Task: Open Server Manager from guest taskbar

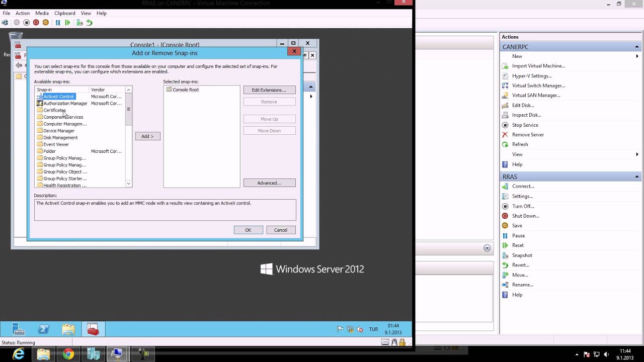Action: [19, 329]
